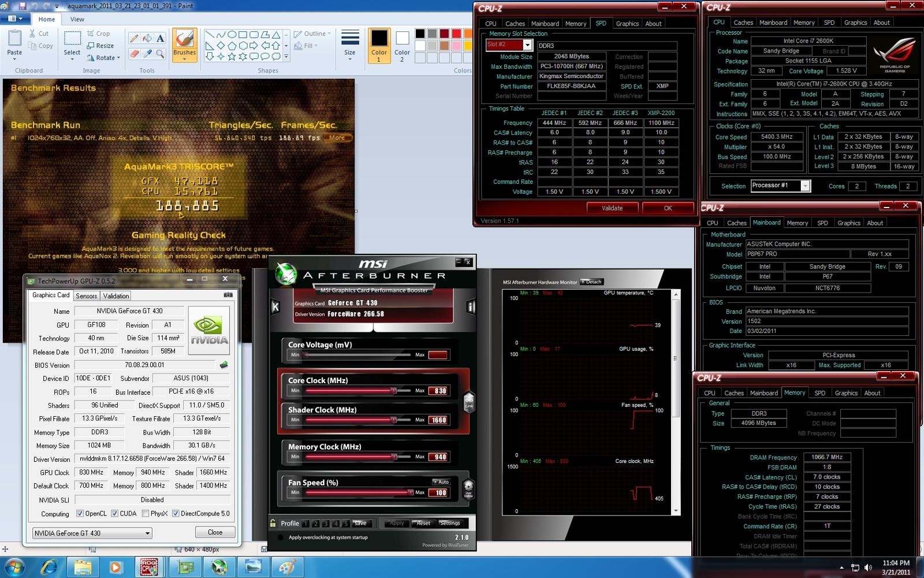Open the Paint application menu button
The height and width of the screenshot is (578, 924).
point(15,19)
